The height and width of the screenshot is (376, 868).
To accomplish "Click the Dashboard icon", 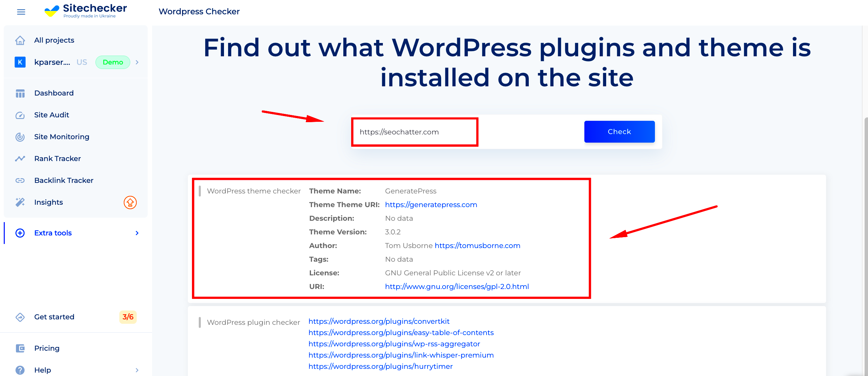I will 20,93.
